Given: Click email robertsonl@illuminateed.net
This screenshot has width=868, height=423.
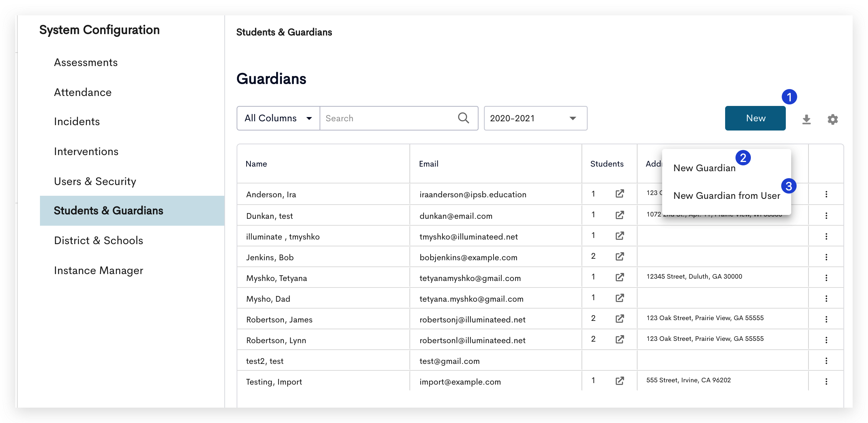Looking at the screenshot, I should coord(472,340).
